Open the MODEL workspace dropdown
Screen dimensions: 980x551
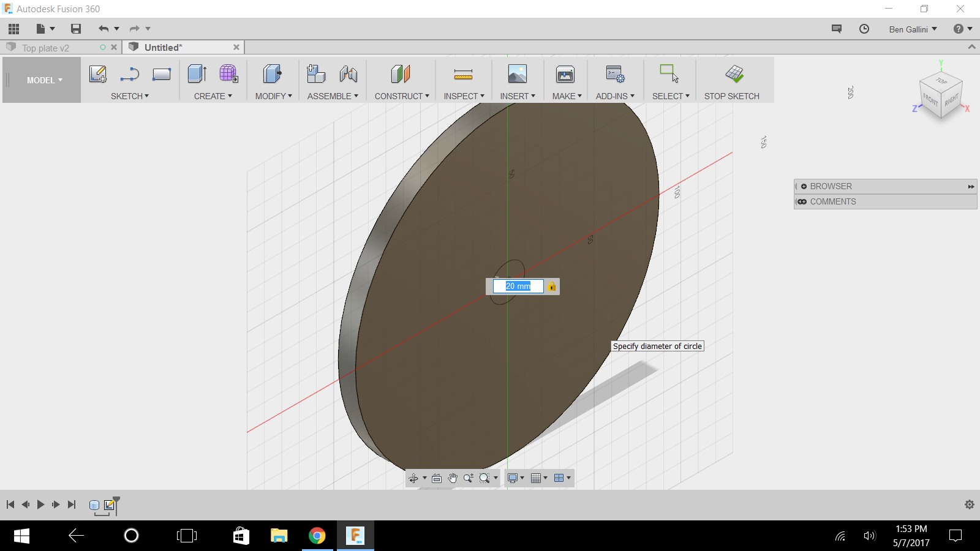[44, 80]
